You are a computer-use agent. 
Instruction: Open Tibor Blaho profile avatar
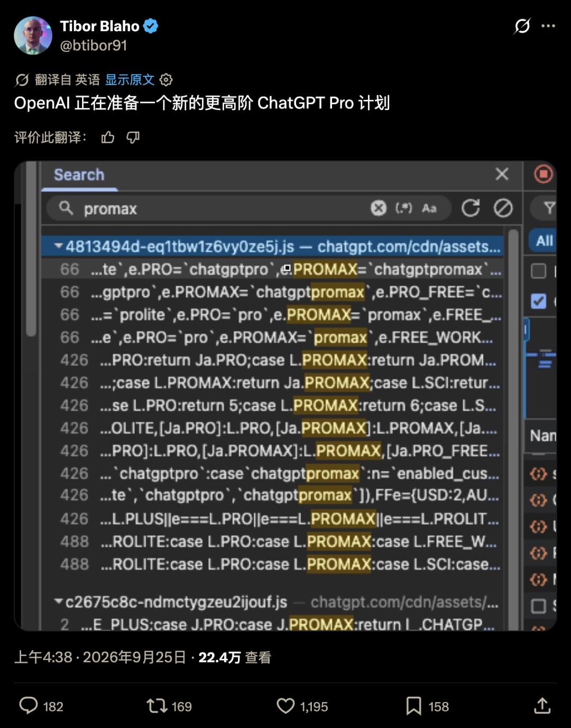point(33,35)
